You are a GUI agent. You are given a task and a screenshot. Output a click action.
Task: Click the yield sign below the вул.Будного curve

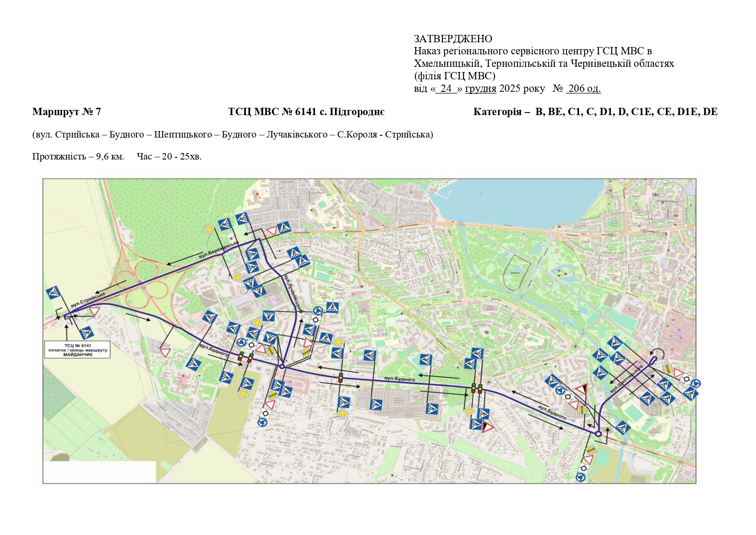(x=165, y=352)
